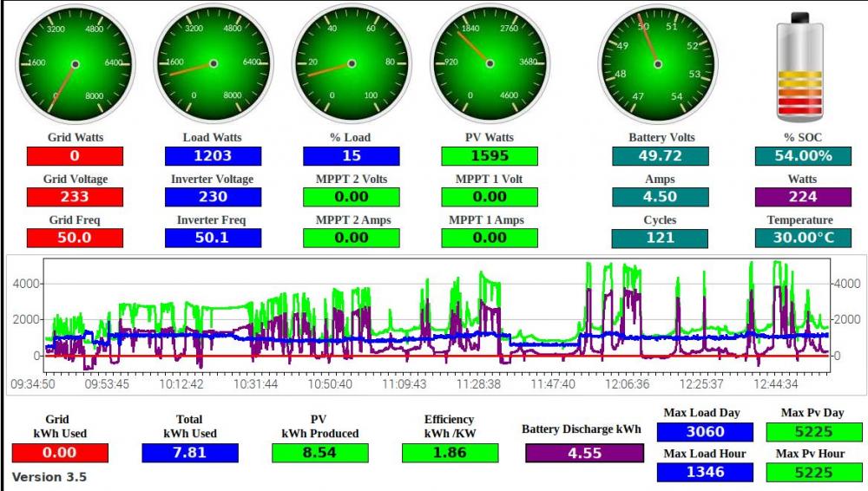Click the Load Watts gauge dial
Image resolution: width=868 pixels, height=491 pixels.
(x=214, y=64)
